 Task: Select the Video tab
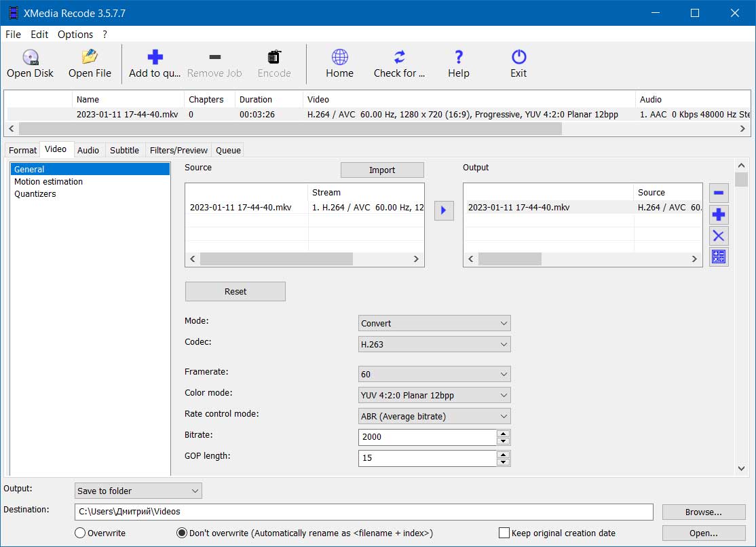[56, 149]
